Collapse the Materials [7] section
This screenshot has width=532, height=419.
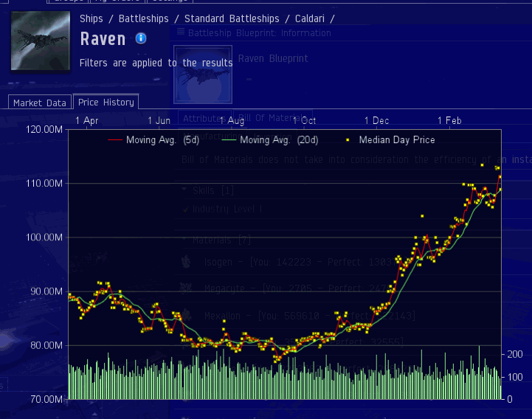(x=184, y=240)
